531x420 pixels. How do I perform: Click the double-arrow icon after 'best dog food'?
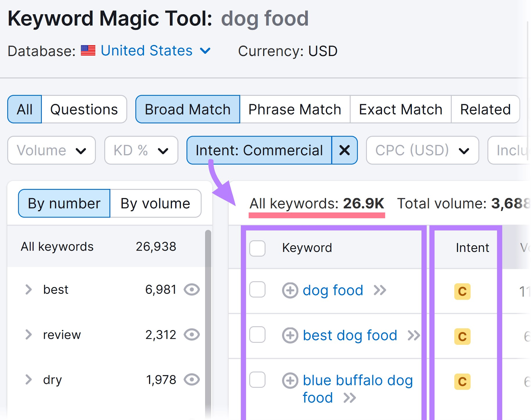pos(414,335)
